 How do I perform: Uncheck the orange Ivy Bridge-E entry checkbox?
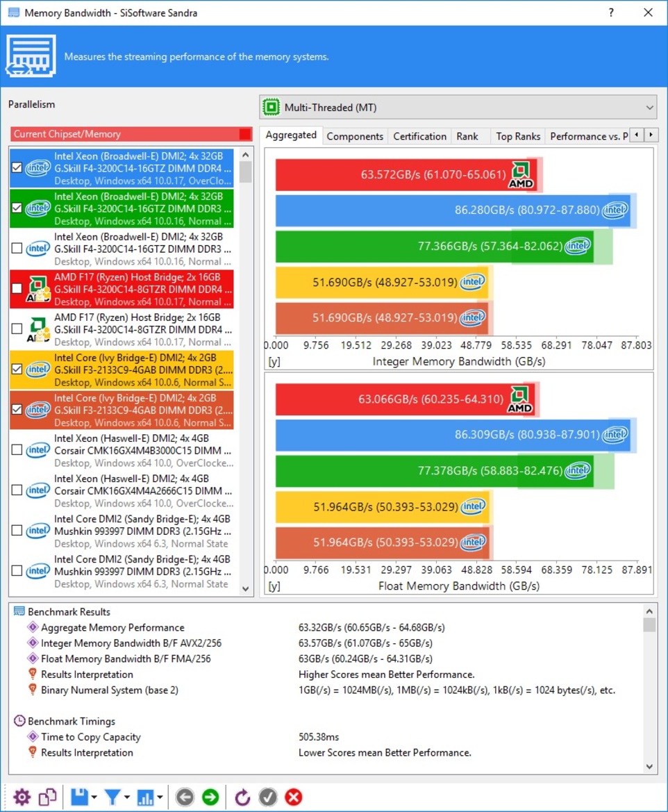tap(17, 409)
